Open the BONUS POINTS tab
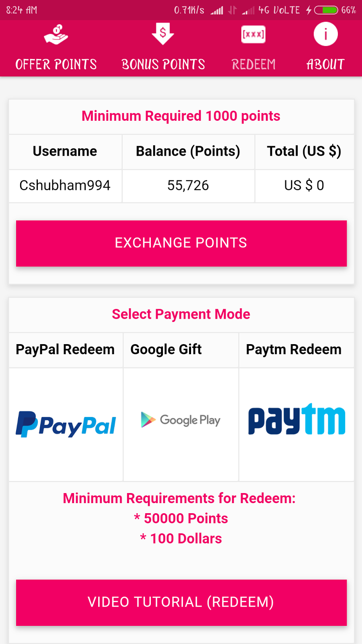The height and width of the screenshot is (644, 362). coord(163,64)
